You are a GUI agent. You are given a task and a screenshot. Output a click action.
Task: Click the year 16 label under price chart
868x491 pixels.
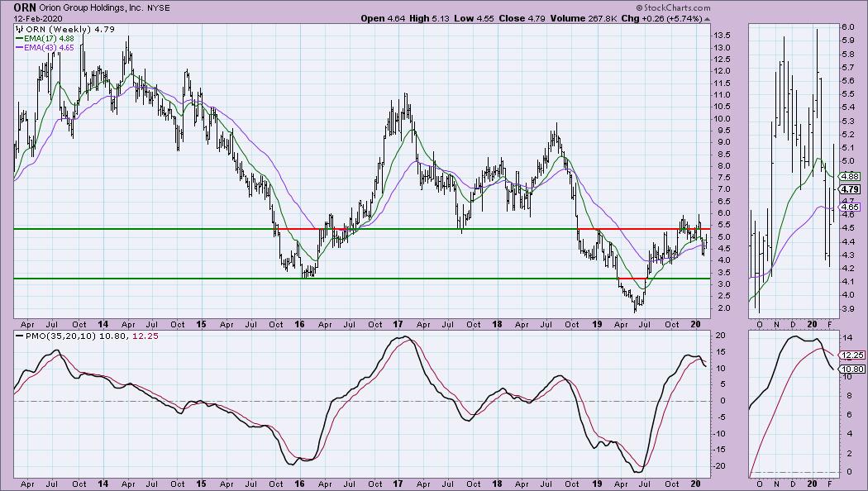(x=299, y=324)
